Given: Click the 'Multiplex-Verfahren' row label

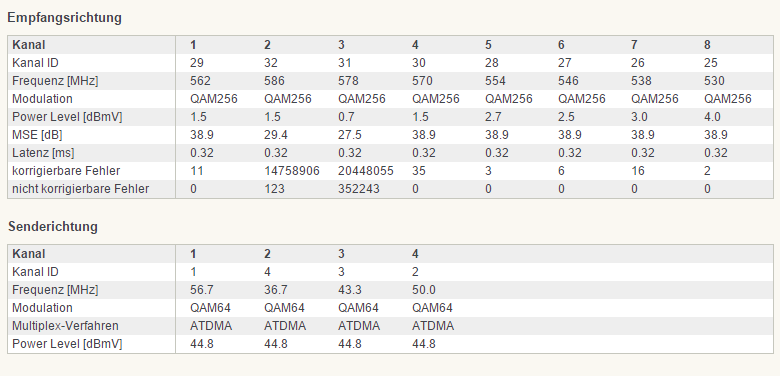Looking at the screenshot, I should (65, 326).
